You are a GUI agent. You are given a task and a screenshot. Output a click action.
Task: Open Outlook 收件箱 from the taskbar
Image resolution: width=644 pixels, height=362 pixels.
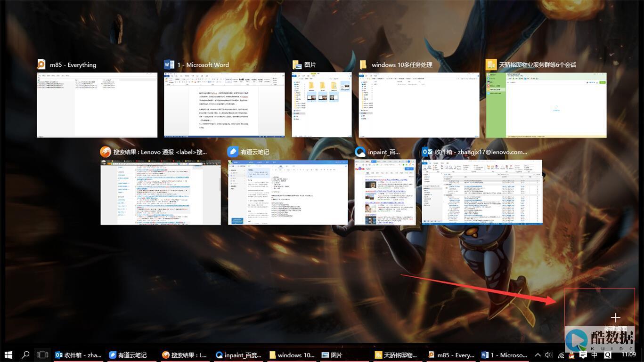coord(79,355)
